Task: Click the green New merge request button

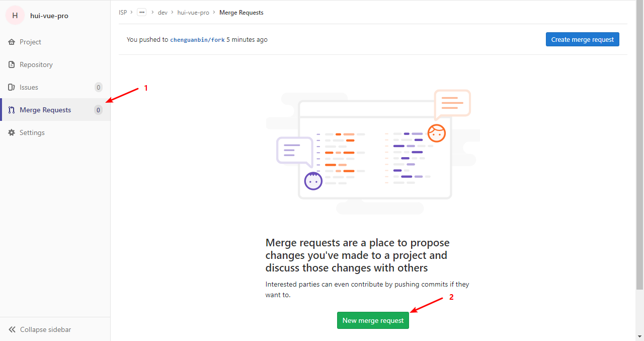Action: tap(373, 320)
